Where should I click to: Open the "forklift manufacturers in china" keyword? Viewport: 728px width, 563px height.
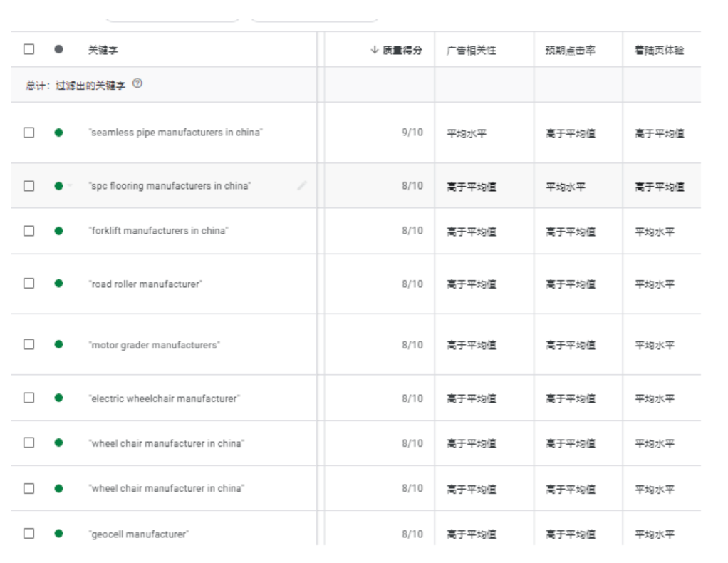click(158, 231)
